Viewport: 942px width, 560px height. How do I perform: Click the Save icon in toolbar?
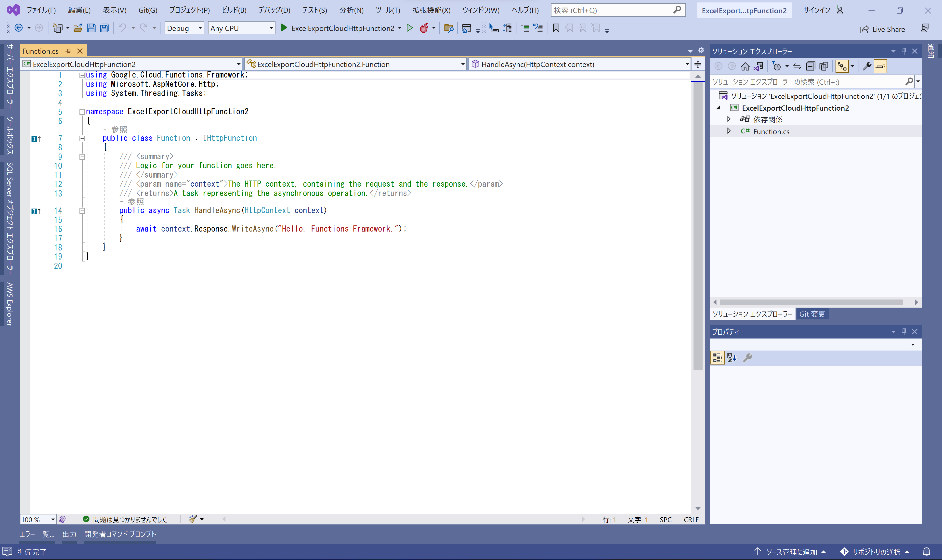tap(91, 28)
